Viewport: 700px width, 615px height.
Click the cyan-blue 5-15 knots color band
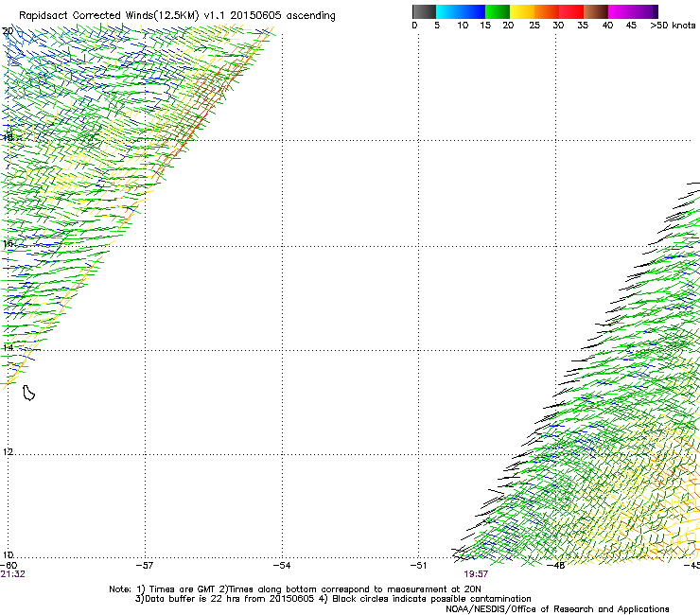[x=461, y=11]
